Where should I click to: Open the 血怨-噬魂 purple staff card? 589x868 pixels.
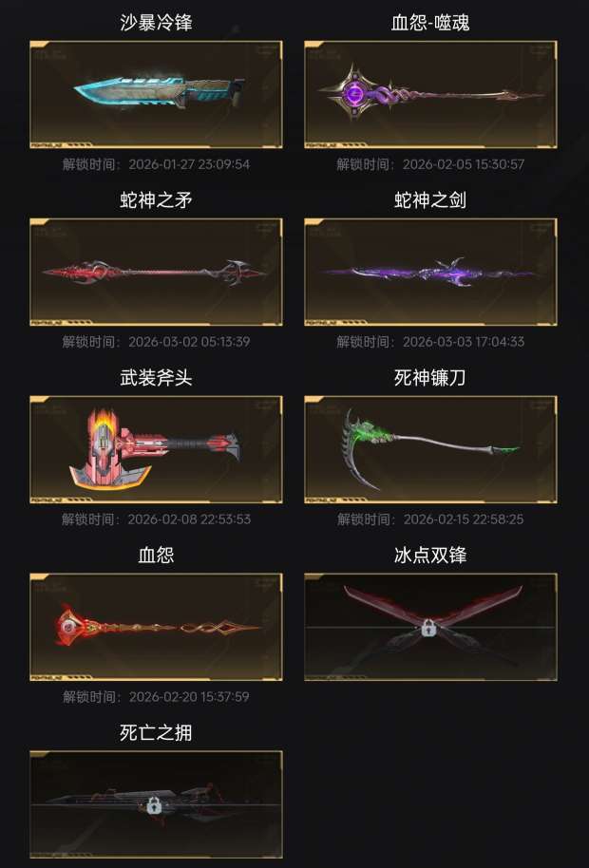tap(430, 95)
